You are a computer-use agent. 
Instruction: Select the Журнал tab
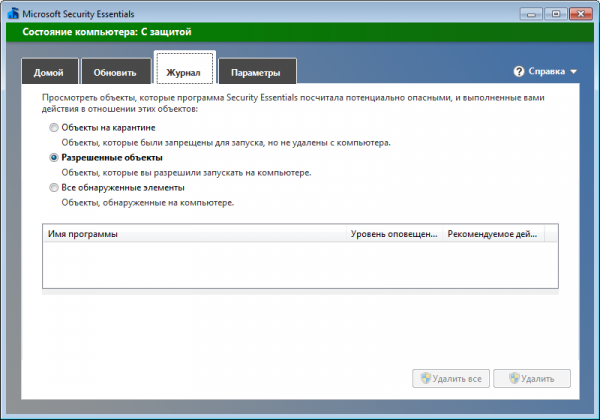coord(184,68)
